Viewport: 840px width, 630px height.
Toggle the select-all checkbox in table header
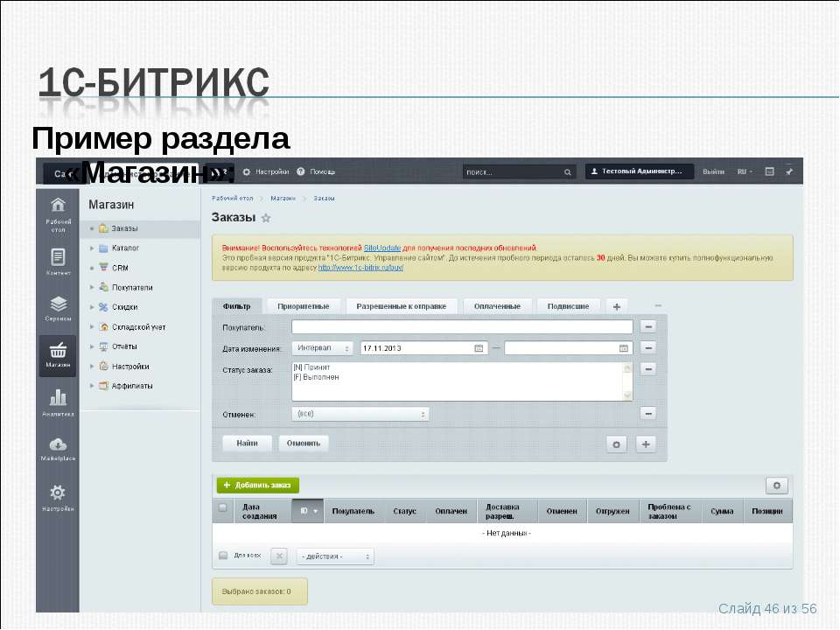(x=223, y=507)
